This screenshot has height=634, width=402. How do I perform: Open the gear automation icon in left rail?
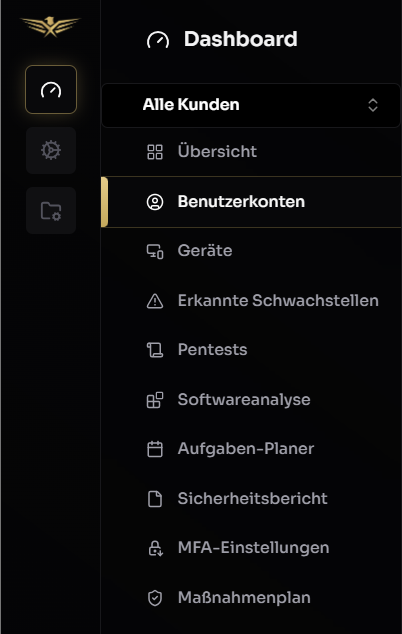pos(51,150)
